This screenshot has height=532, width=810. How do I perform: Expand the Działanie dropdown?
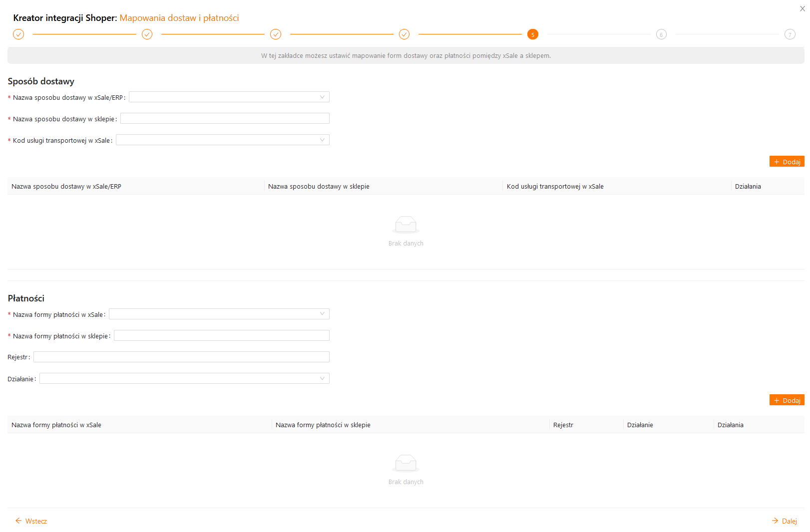pyautogui.click(x=184, y=379)
